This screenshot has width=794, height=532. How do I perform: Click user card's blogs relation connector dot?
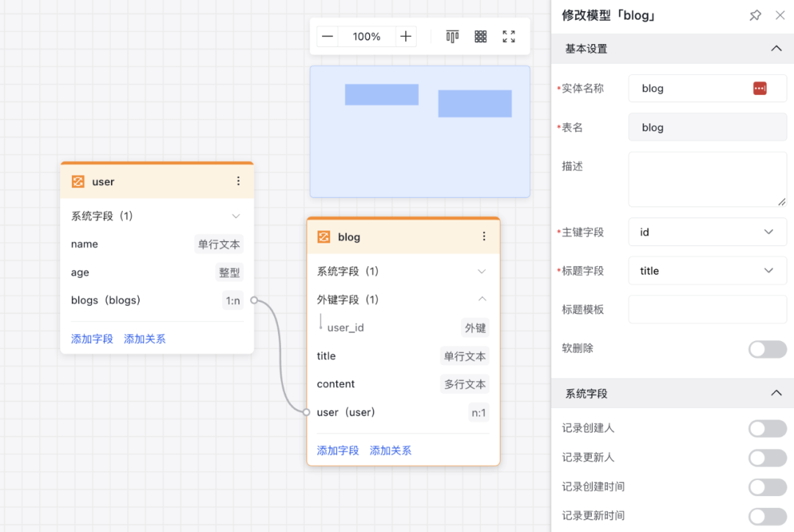tap(254, 300)
